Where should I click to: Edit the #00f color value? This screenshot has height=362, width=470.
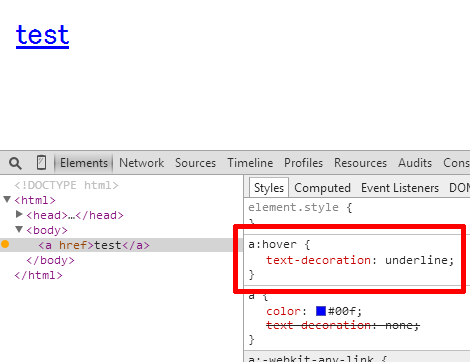341,311
